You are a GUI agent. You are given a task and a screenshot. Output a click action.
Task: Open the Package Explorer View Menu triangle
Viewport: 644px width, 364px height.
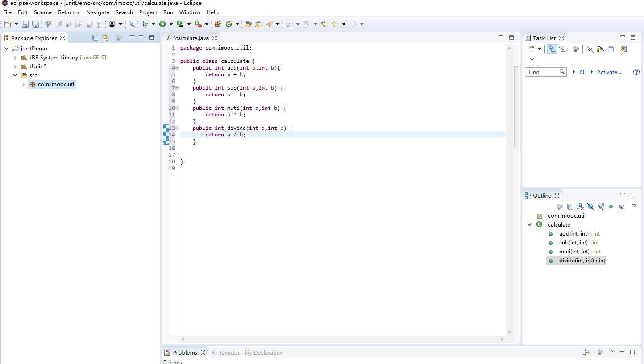pyautogui.click(x=132, y=37)
